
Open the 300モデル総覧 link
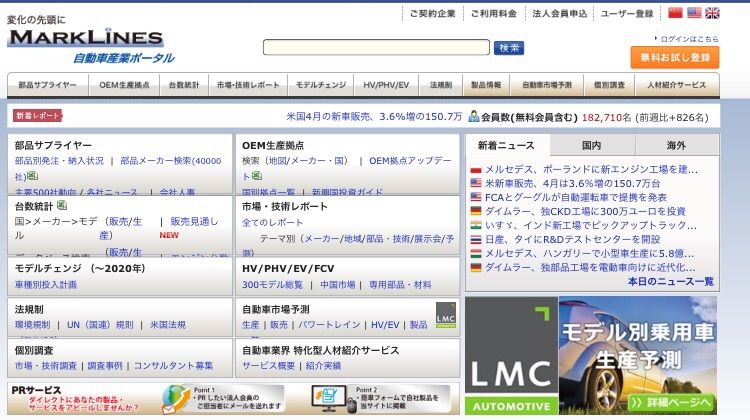[x=272, y=285]
